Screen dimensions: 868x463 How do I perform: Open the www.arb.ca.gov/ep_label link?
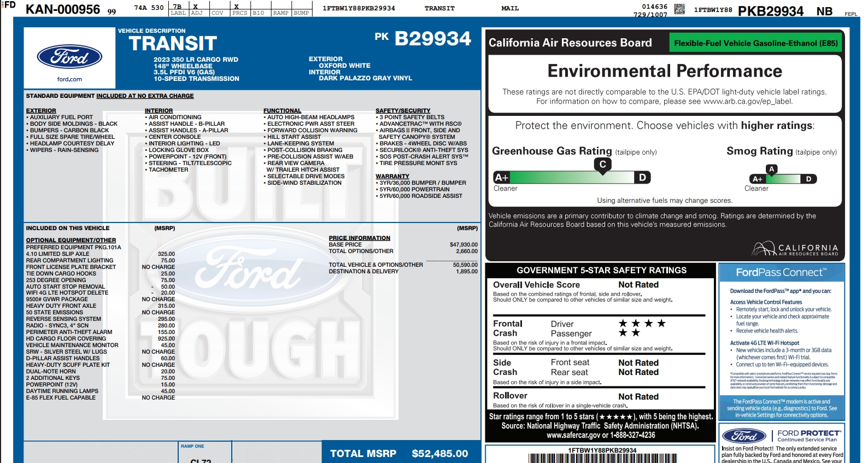[748, 101]
